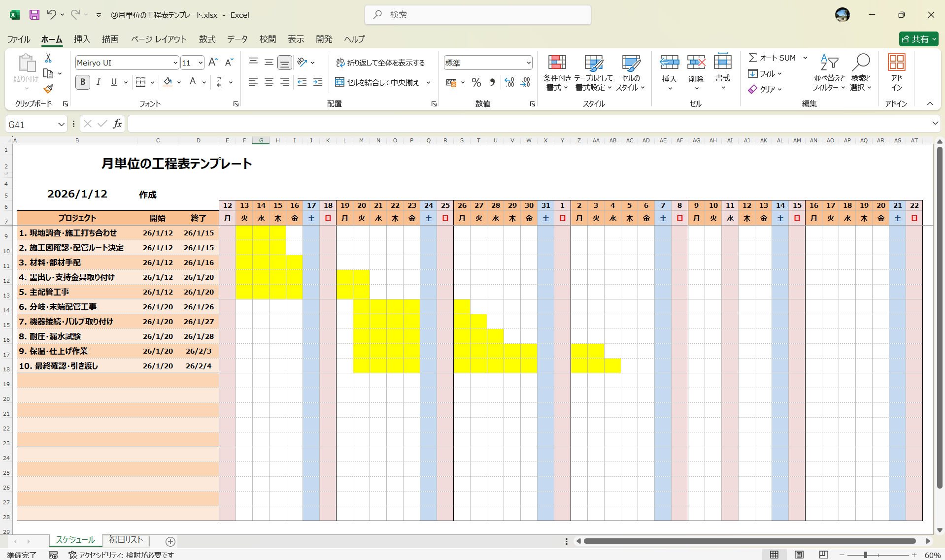Enable 折り返して全体を表示する wrapping
Screen dimensions: 945x560
(381, 63)
